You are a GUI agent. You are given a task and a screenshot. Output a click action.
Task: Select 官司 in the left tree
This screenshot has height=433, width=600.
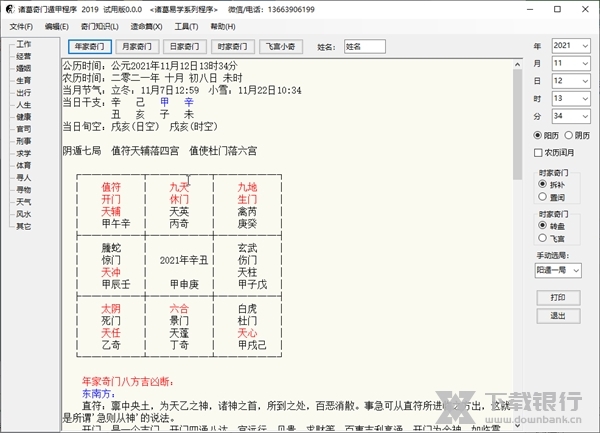click(x=23, y=129)
